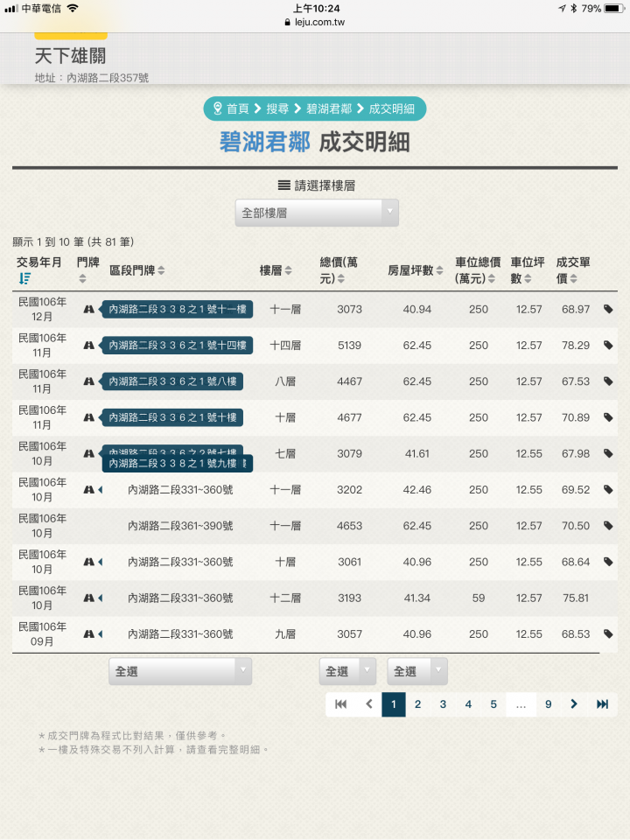630x840 pixels.
Task: Click the tag icon in the 3057 price row
Action: click(x=608, y=633)
